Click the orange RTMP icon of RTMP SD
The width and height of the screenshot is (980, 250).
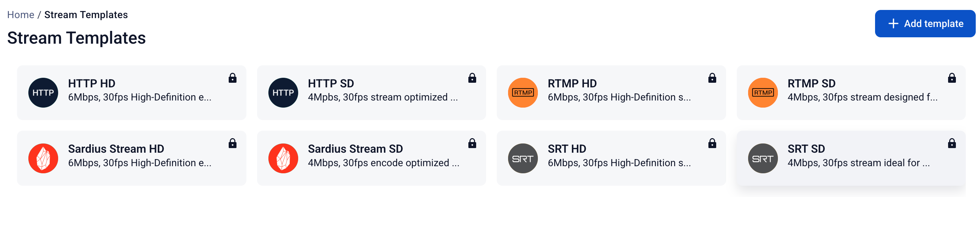click(x=763, y=93)
